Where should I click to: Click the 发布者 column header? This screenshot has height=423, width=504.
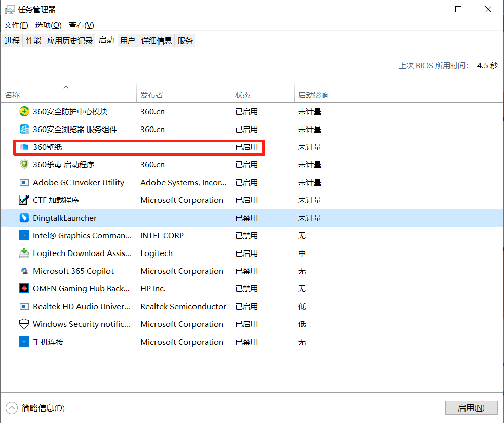coord(151,95)
